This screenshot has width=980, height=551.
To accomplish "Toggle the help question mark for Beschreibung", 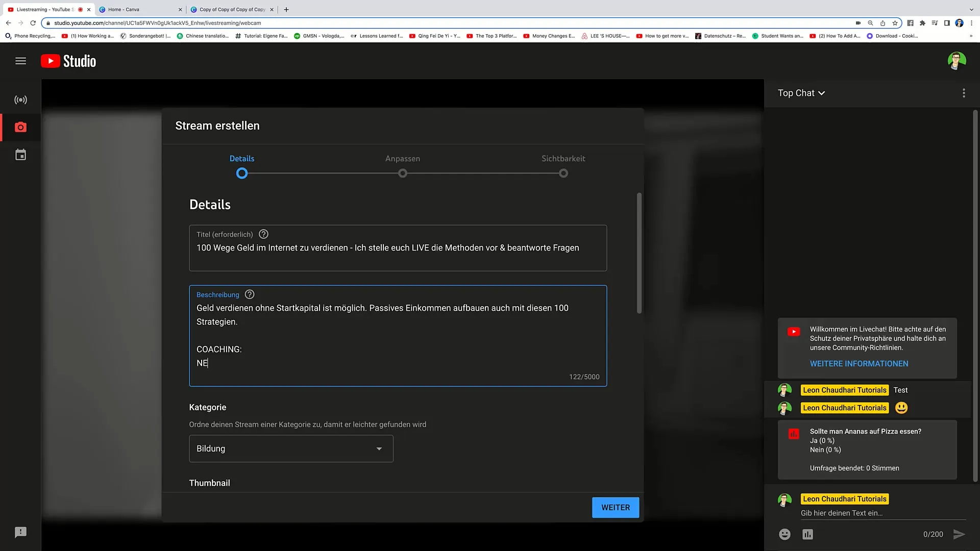I will pyautogui.click(x=250, y=294).
